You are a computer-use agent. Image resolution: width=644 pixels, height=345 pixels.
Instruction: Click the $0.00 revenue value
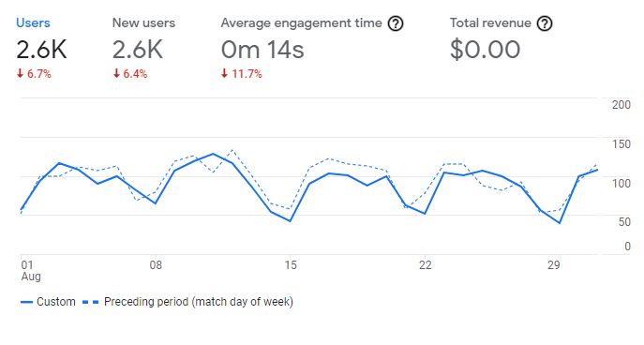[x=485, y=50]
